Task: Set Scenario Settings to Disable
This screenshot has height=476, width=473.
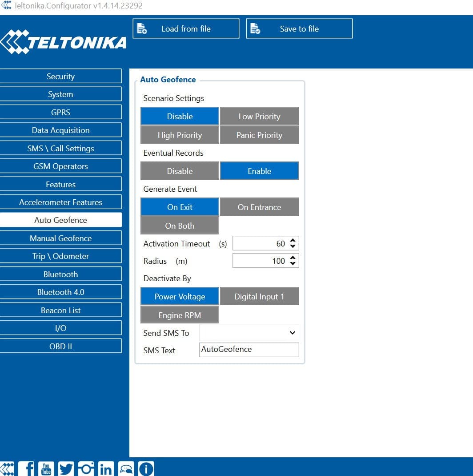Action: [x=180, y=116]
